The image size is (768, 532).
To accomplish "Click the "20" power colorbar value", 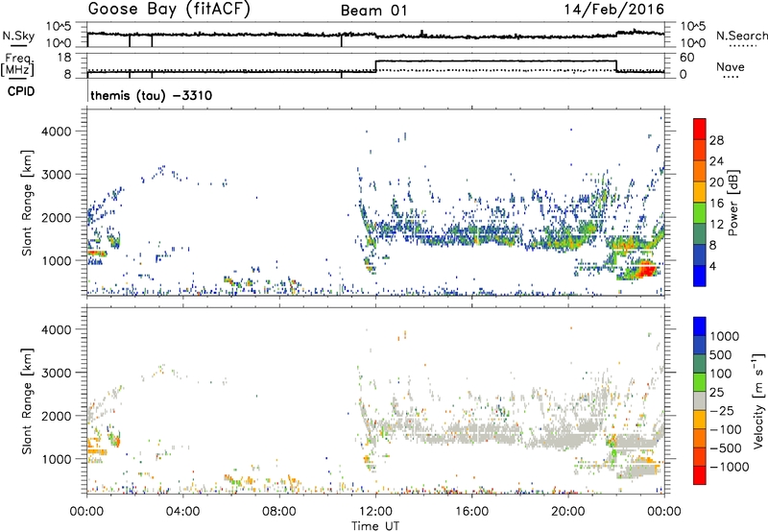I will pyautogui.click(x=716, y=182).
